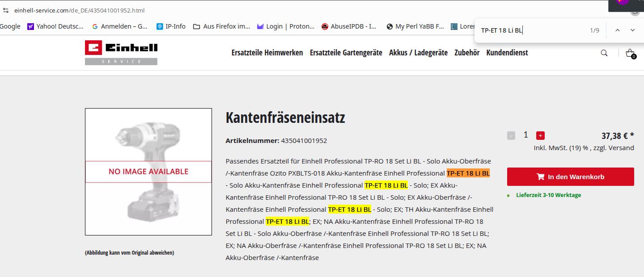Click the search magnifier icon
The height and width of the screenshot is (277, 644).
(x=604, y=53)
